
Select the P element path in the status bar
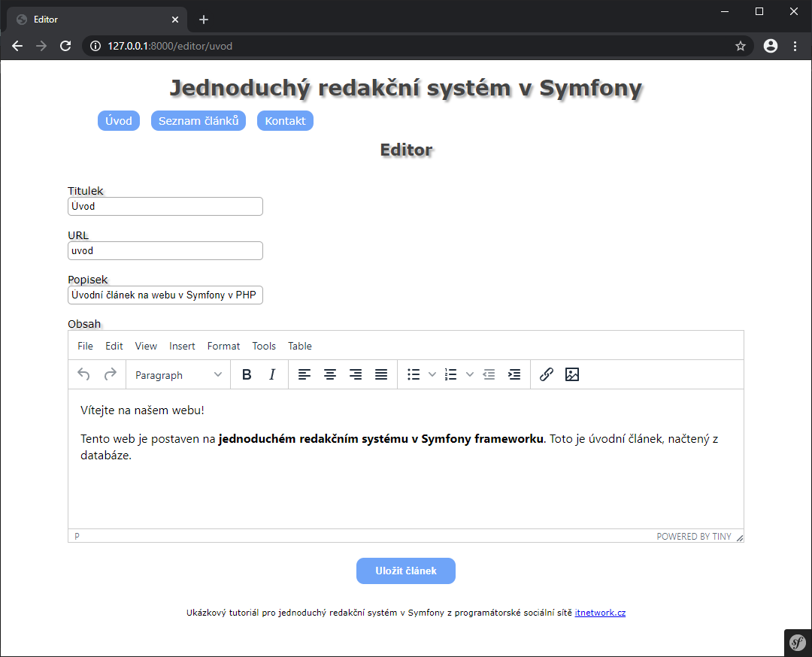(77, 537)
